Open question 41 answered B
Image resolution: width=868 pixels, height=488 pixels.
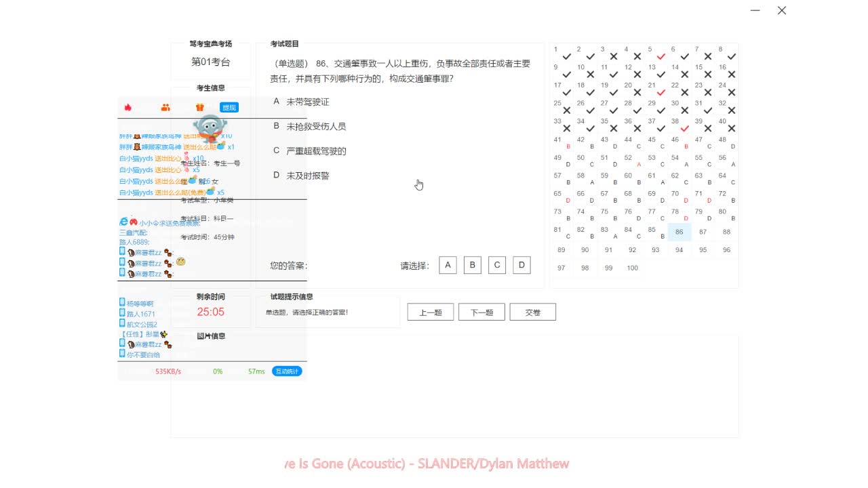point(561,143)
